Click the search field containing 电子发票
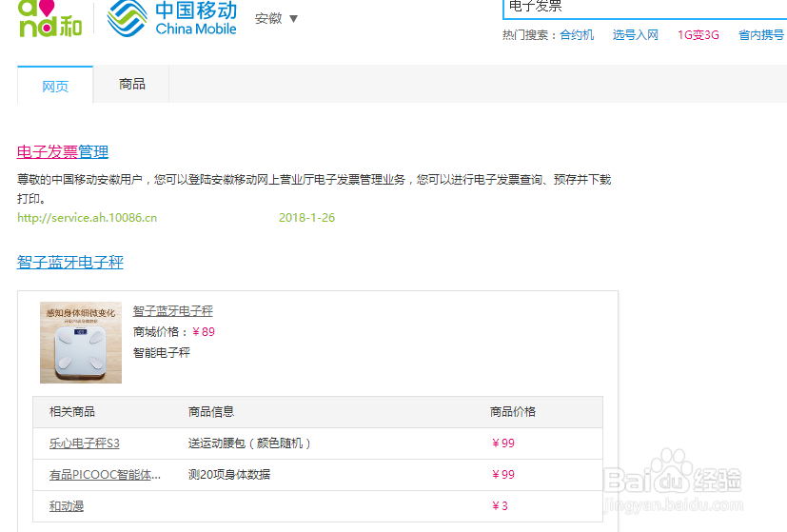 [644, 8]
